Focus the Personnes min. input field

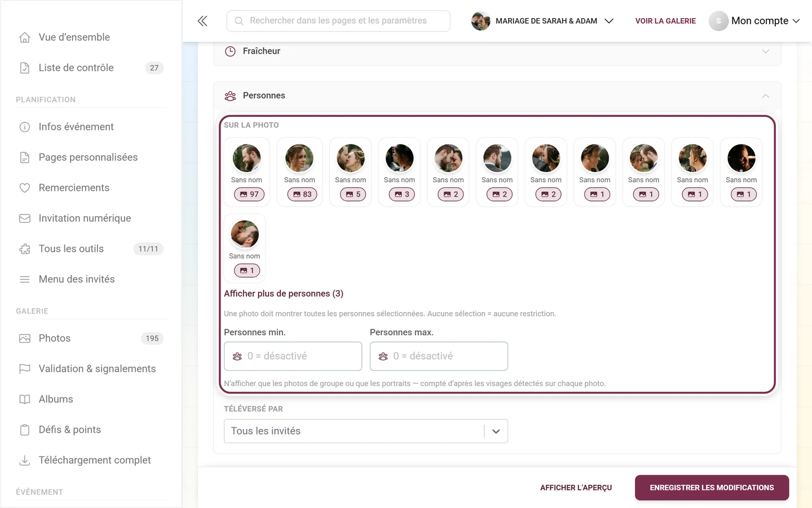(293, 356)
